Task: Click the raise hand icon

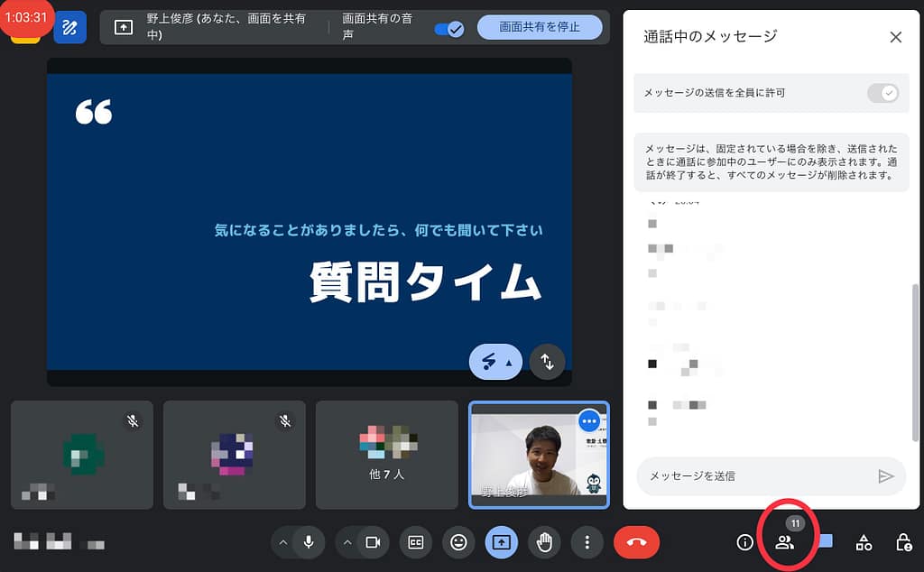Action: (544, 542)
